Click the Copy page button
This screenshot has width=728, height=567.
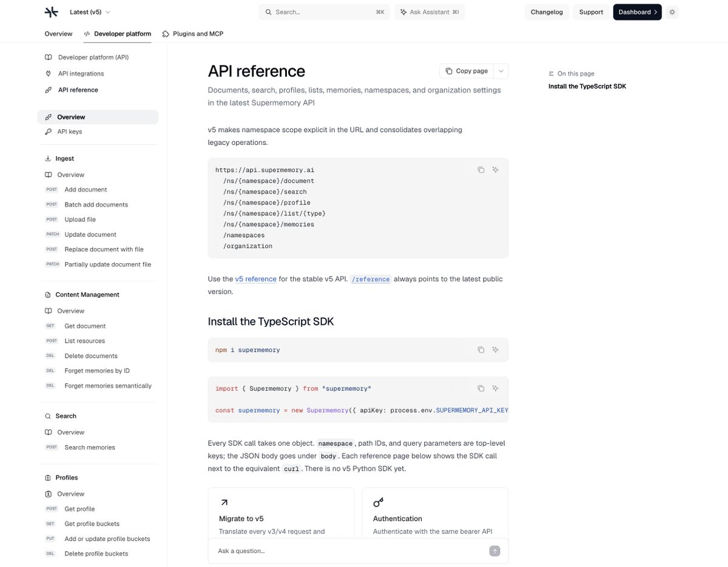point(467,71)
